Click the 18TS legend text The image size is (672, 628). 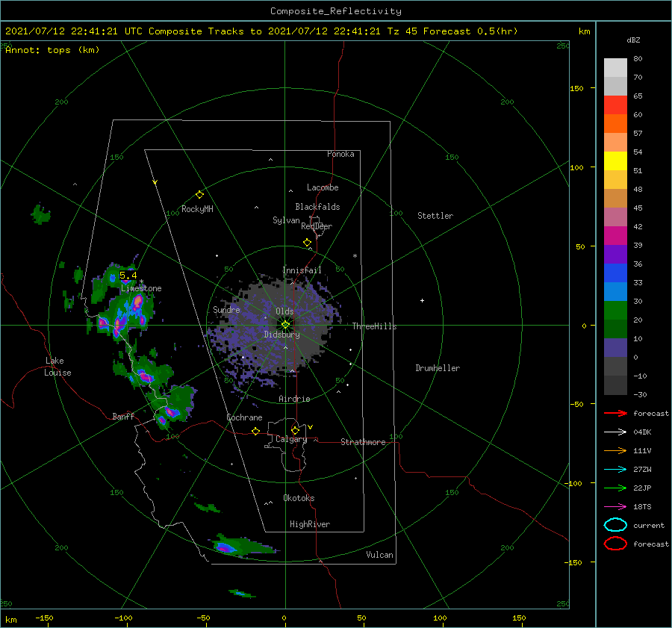(642, 507)
